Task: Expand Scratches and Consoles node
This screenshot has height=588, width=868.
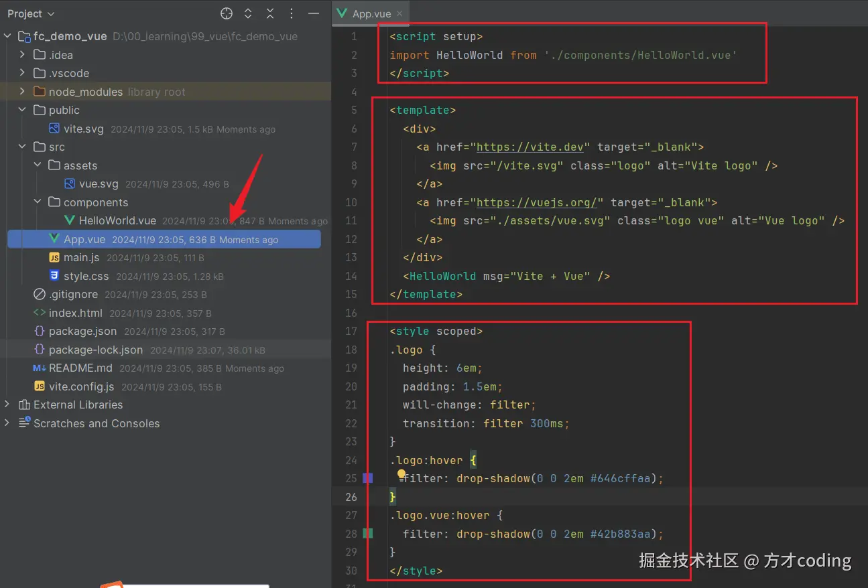Action: coord(7,423)
